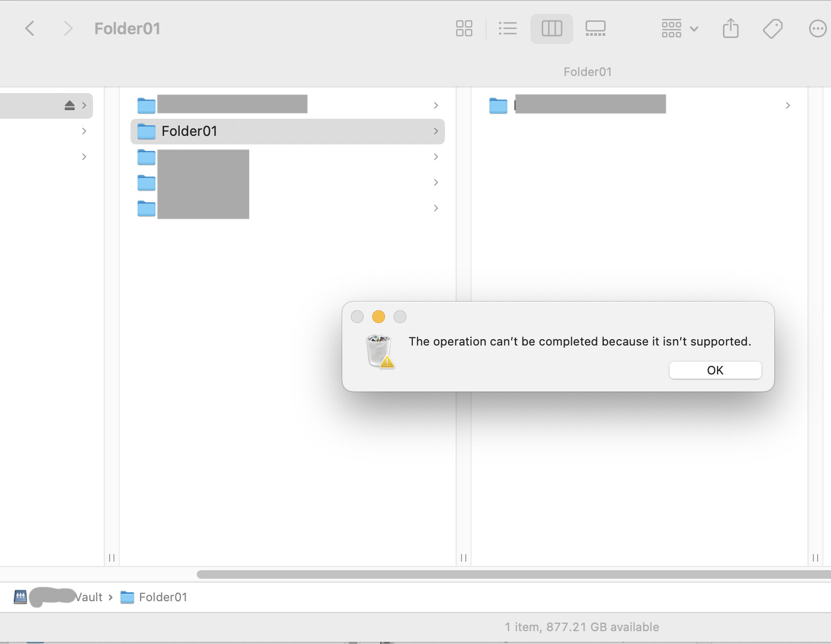Expand the subfolder chevron in right column

click(x=788, y=105)
